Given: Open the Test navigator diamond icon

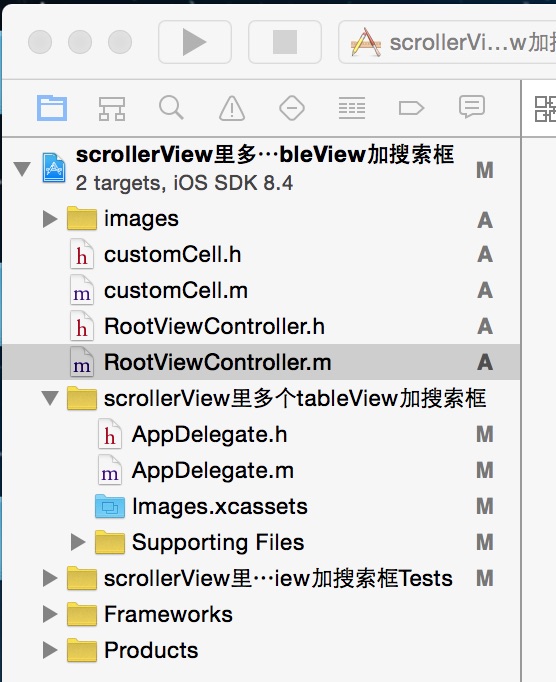Looking at the screenshot, I should 291,108.
